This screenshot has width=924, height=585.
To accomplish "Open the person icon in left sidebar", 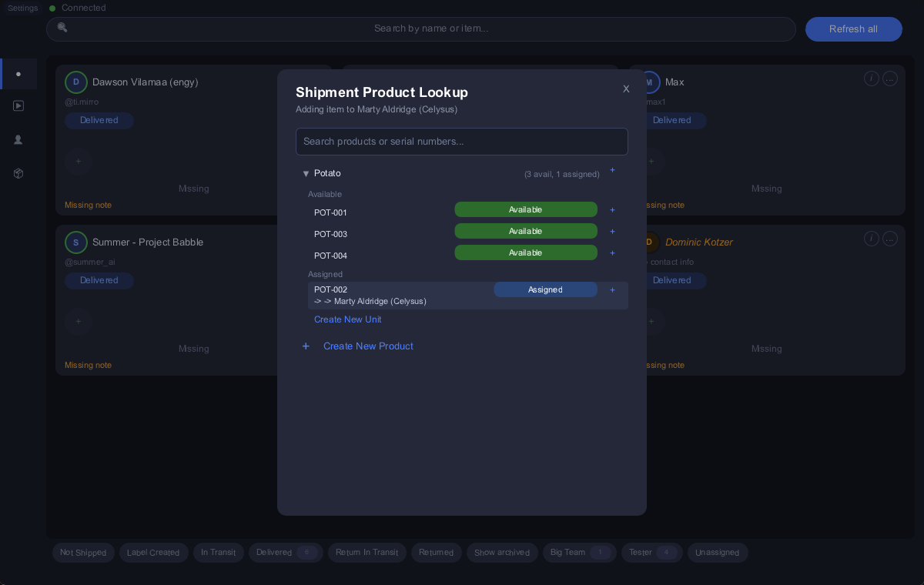I will 18,140.
